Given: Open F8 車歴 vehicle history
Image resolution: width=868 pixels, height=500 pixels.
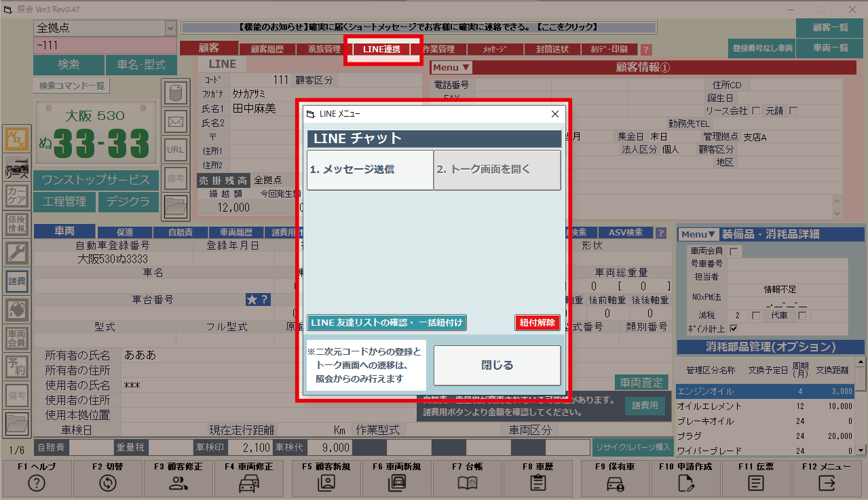Looking at the screenshot, I should tap(537, 477).
